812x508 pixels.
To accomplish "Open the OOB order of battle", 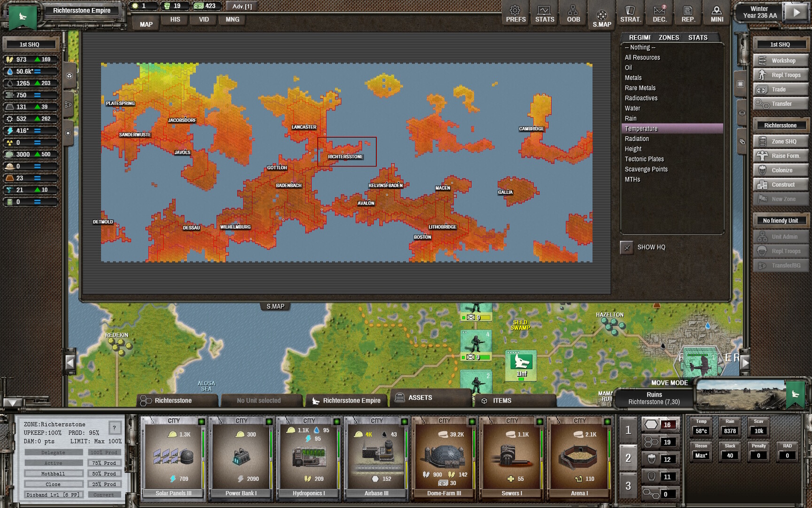I will pyautogui.click(x=572, y=13).
